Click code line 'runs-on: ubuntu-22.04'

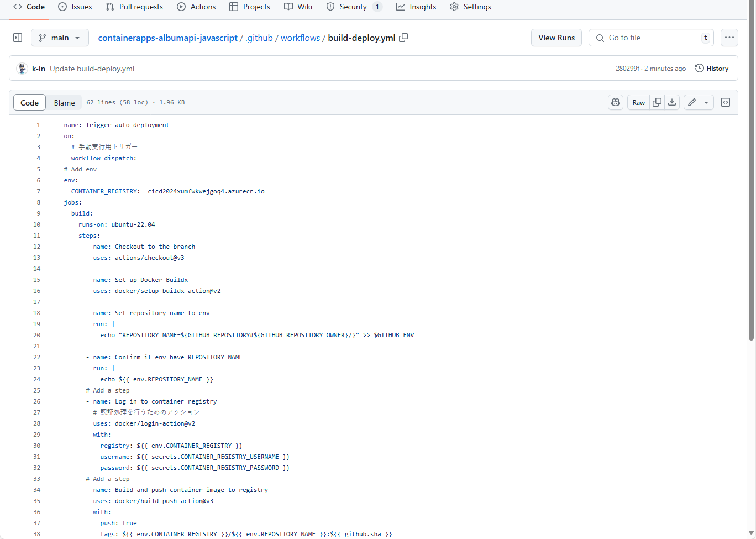(117, 224)
